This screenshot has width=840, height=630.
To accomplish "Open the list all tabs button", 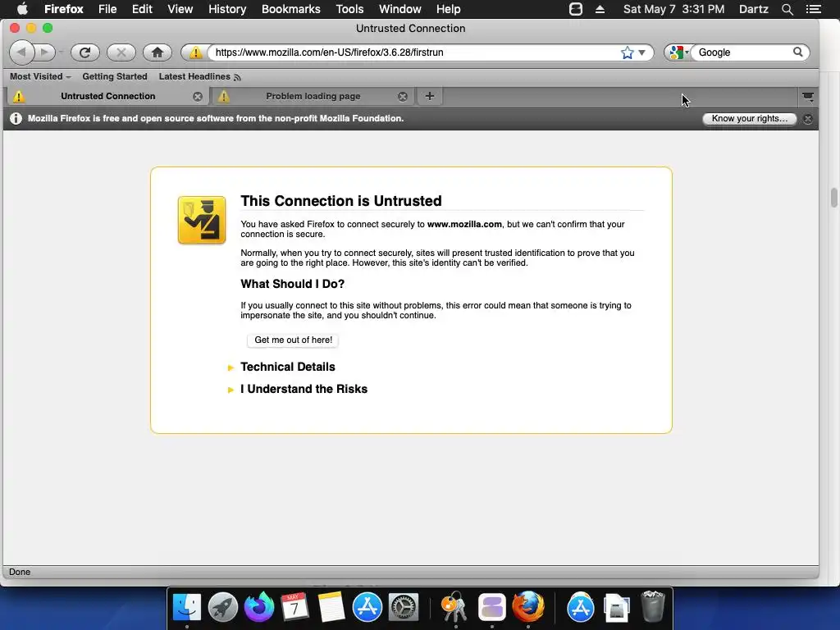I will [x=808, y=97].
